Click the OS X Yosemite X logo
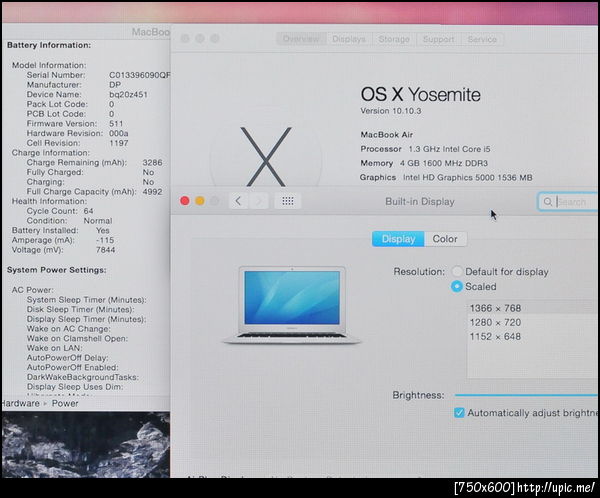 tap(266, 157)
